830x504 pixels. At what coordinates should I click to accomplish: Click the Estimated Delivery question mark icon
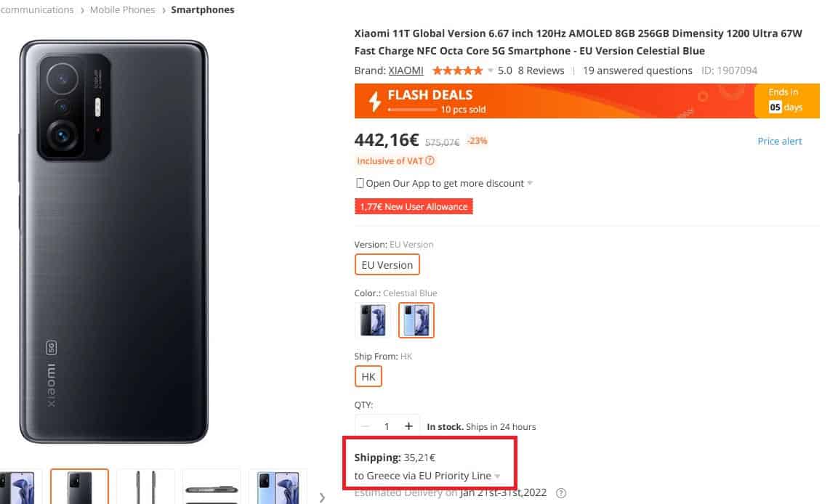click(560, 493)
